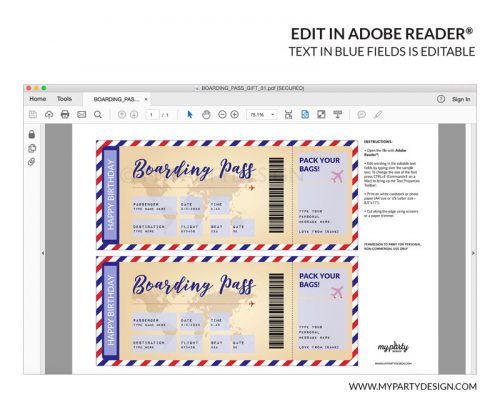The height and width of the screenshot is (398, 500).
Task: Click Passenger field on top ticket
Action: pyautogui.click(x=154, y=206)
